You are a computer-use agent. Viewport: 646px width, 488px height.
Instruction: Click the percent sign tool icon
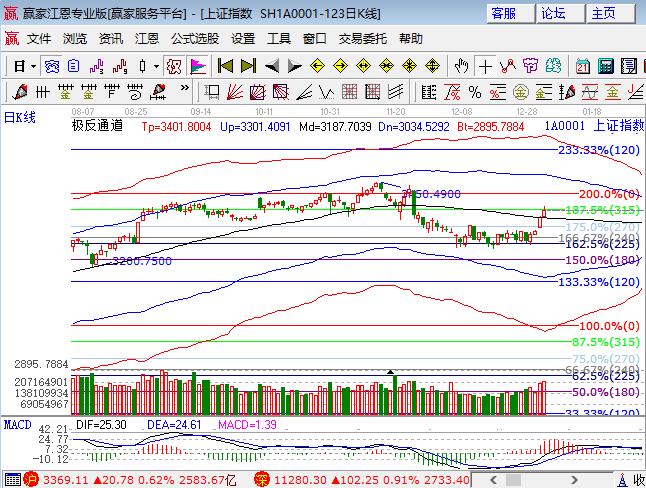pyautogui.click(x=475, y=92)
